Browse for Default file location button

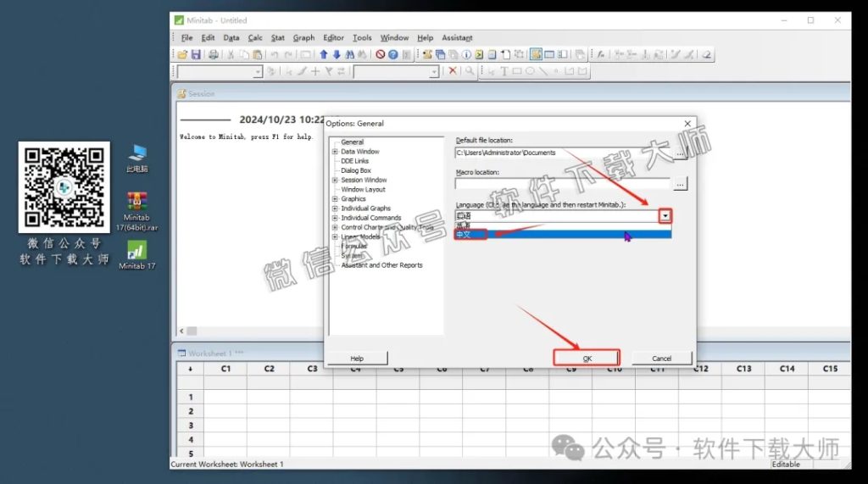click(680, 152)
